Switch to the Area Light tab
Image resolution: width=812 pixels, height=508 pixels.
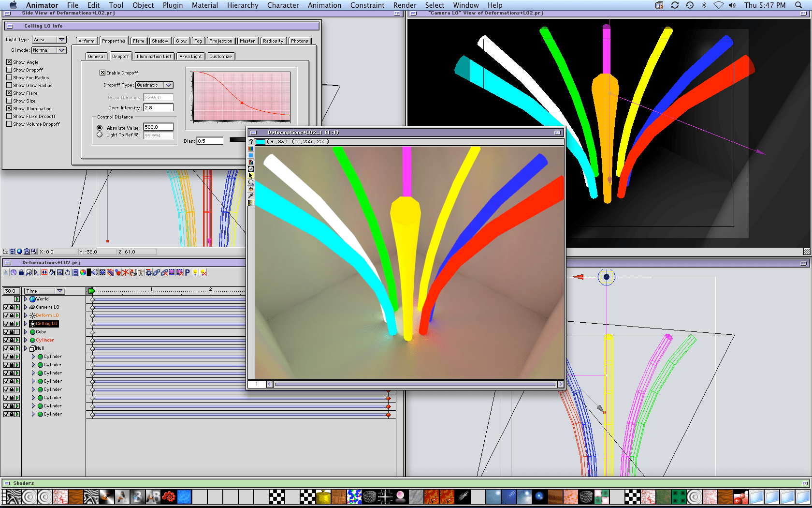pyautogui.click(x=190, y=57)
